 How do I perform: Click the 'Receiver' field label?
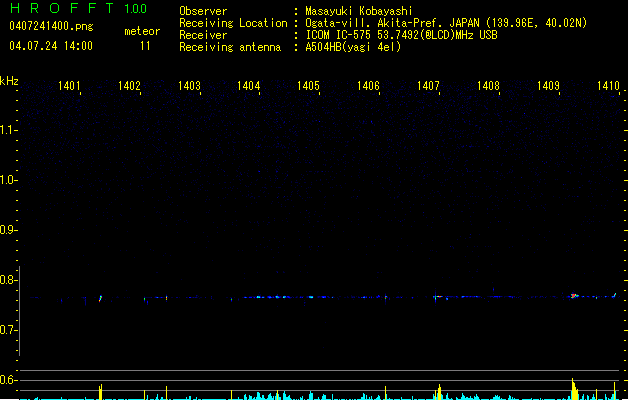click(203, 35)
